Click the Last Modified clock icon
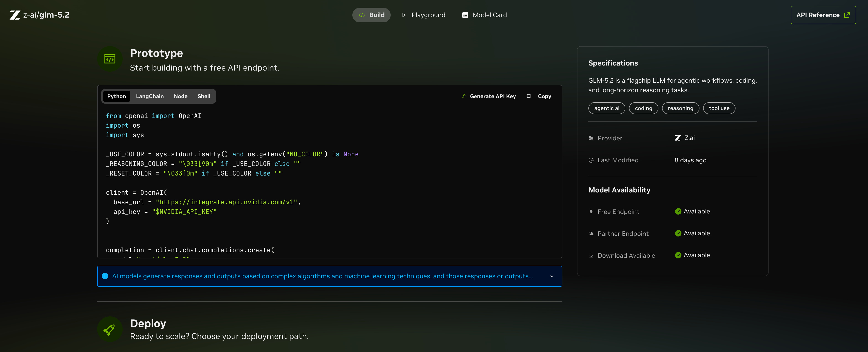The height and width of the screenshot is (352, 868). 591,160
